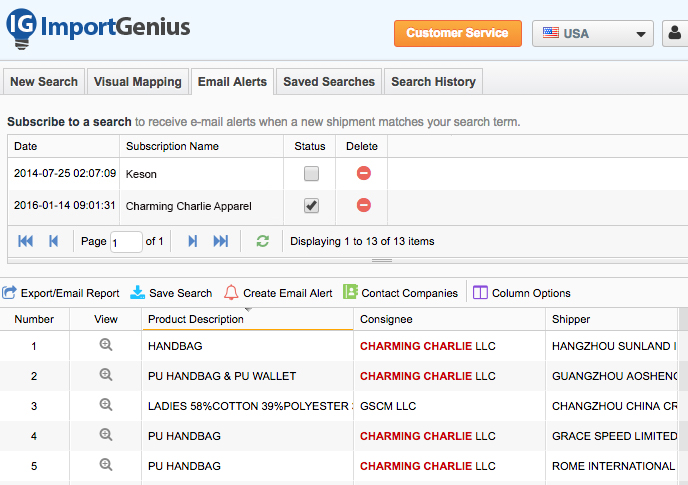This screenshot has width=688, height=485.
Task: Click PU HANDBAG & PU WALLET description
Action: 222,376
